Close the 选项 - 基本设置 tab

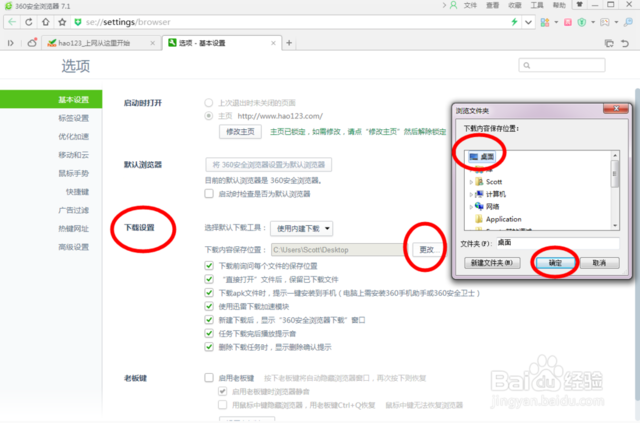(273, 43)
